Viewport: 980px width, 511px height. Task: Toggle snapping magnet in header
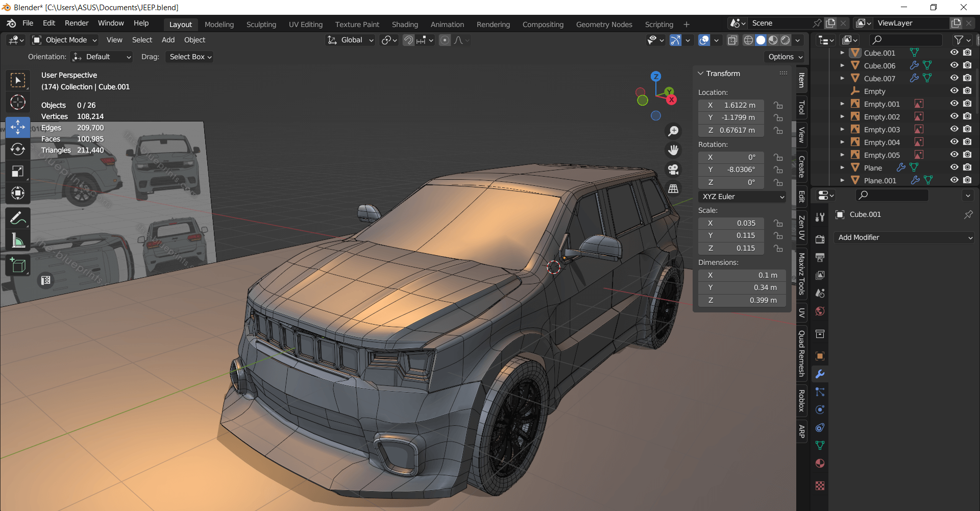(x=408, y=40)
